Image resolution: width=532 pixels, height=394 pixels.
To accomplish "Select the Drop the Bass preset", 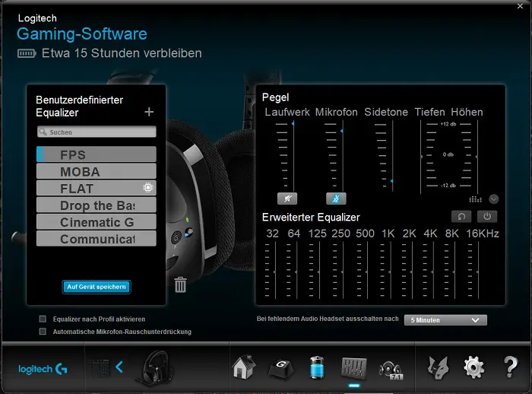I will [97, 205].
